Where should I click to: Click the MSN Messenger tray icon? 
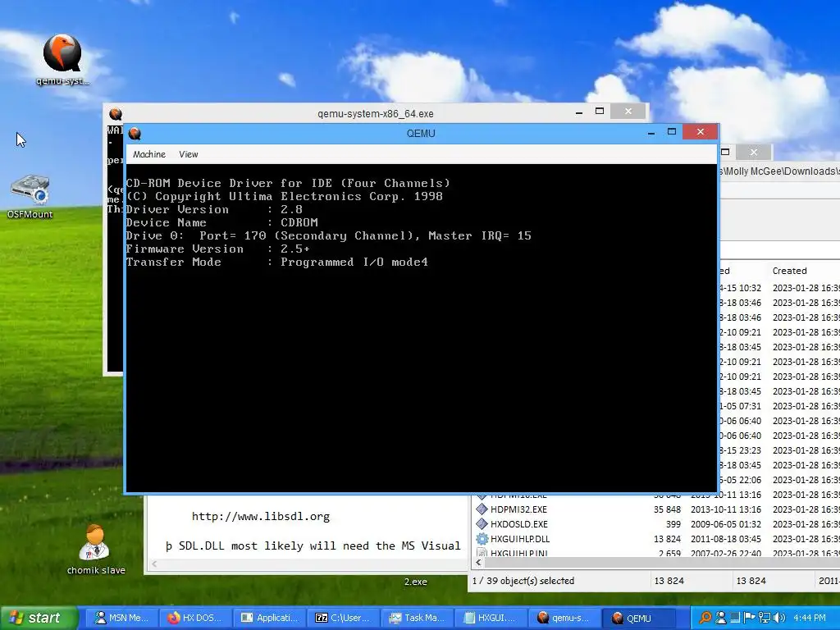721,618
